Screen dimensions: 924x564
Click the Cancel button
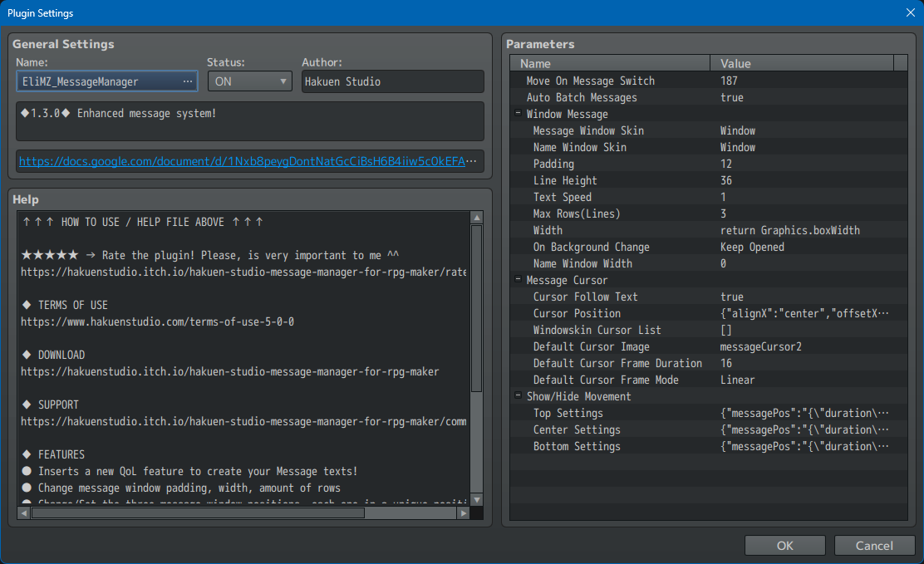click(874, 545)
